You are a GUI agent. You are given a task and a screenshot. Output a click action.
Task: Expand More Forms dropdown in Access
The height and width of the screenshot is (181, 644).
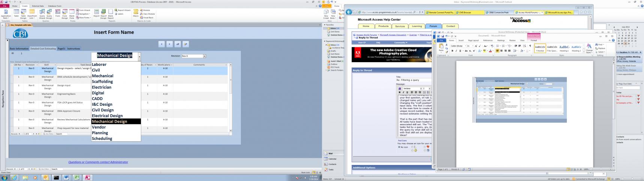83,18
